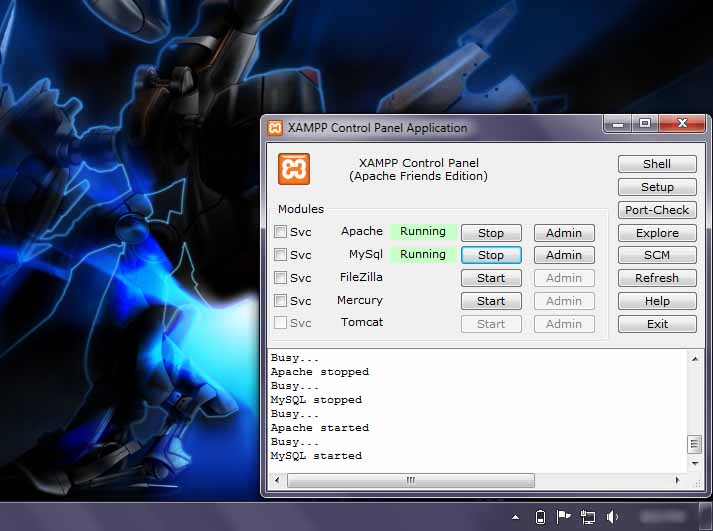Image resolution: width=713 pixels, height=531 pixels.
Task: Click the Modules group label
Action: click(x=301, y=209)
